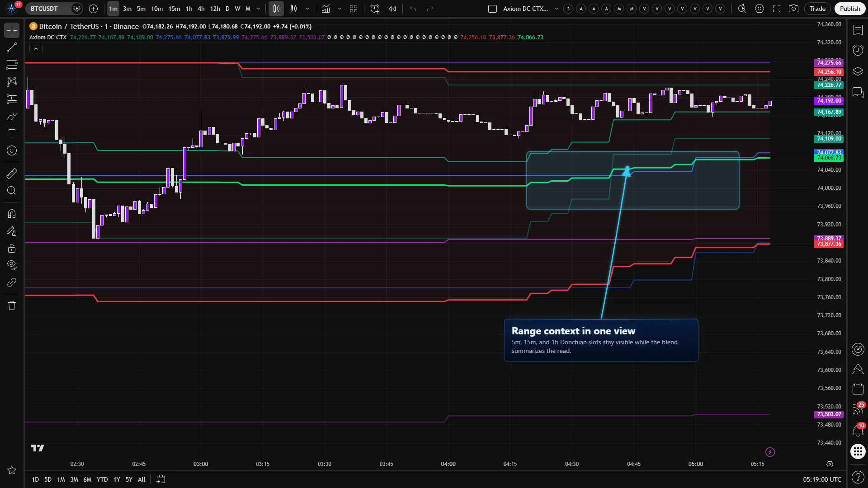
Task: Open the go-to-date calendar icon
Action: coord(161,479)
